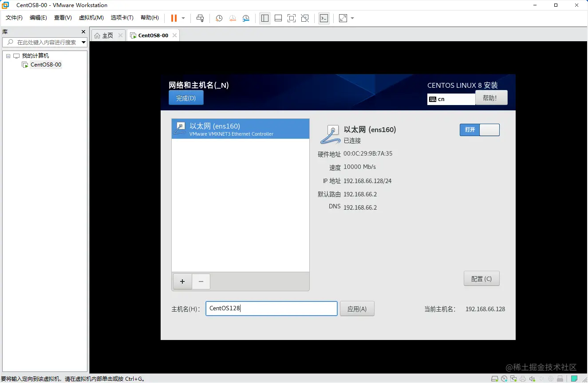Click the 完成(D) button
The width and height of the screenshot is (588, 383).
click(x=185, y=98)
